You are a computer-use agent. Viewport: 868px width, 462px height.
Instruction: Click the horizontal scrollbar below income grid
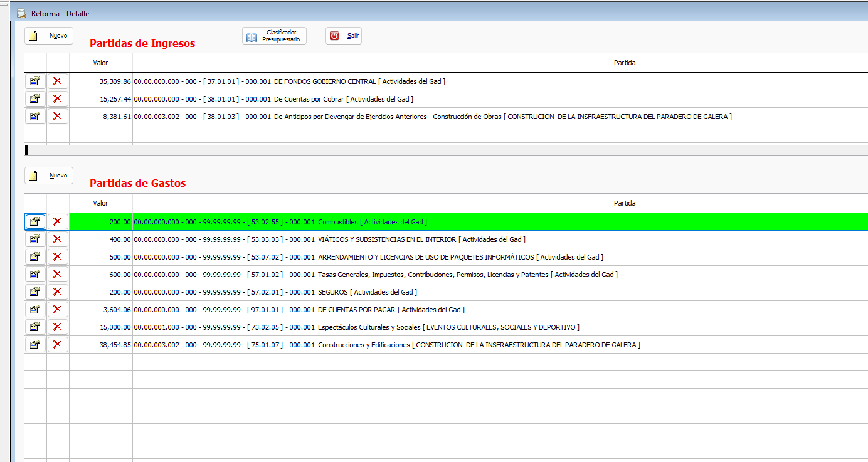coord(439,150)
